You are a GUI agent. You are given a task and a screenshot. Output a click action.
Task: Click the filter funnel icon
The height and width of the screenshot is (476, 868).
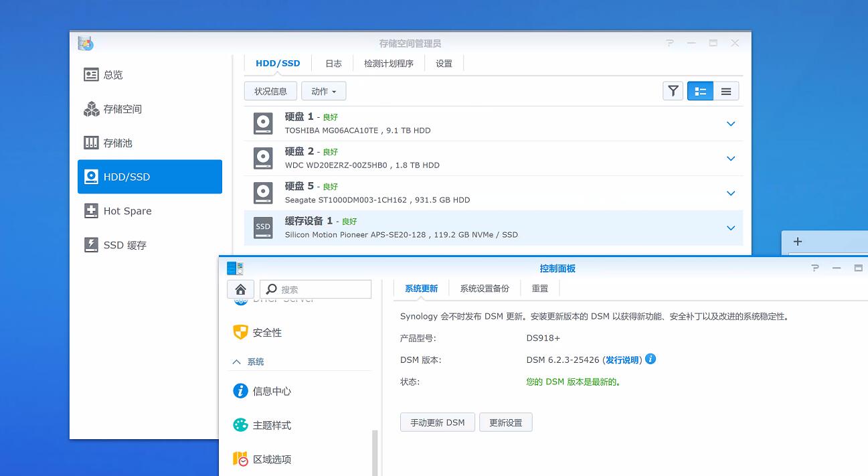pos(673,91)
